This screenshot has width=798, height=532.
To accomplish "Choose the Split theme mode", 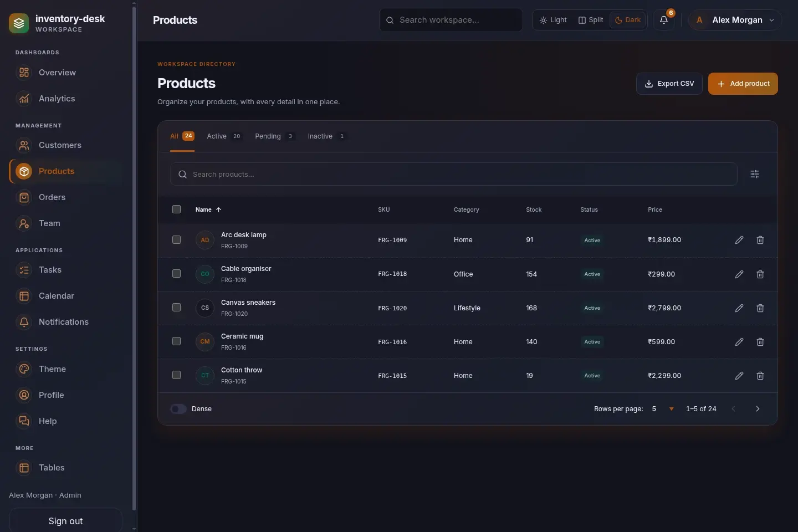I will pos(591,20).
